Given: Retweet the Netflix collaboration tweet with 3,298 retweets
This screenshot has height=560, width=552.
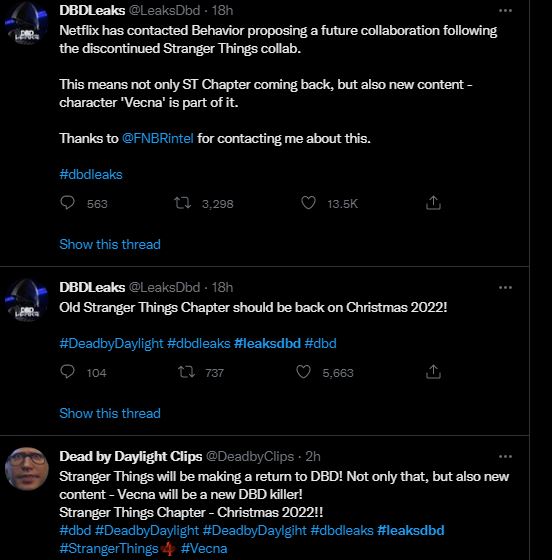Looking at the screenshot, I should coord(182,203).
